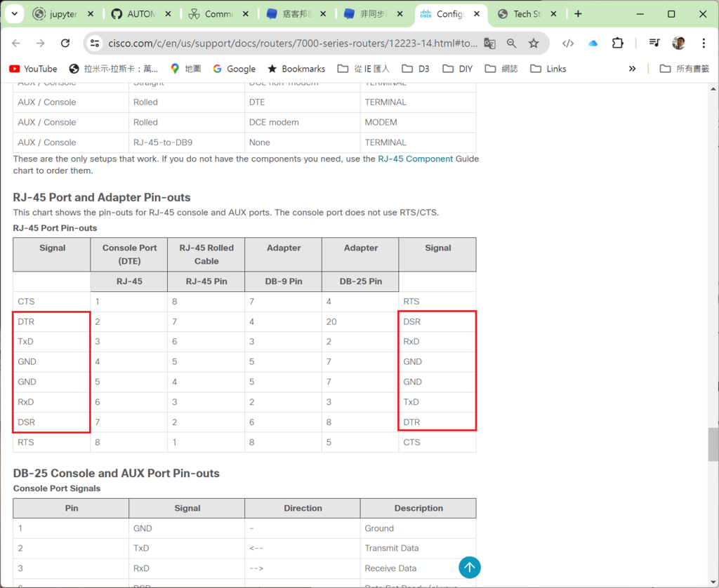Click the CTS signal cell
This screenshot has height=588, width=719.
(52, 302)
